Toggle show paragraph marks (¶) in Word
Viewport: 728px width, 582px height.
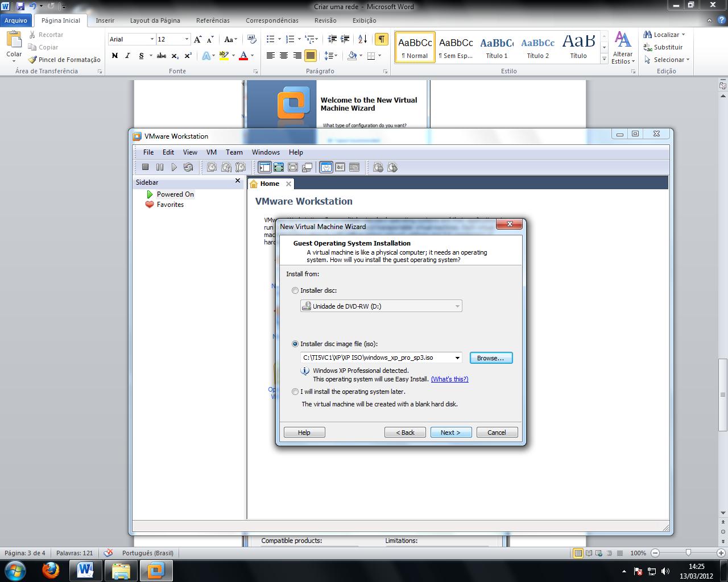(x=382, y=39)
